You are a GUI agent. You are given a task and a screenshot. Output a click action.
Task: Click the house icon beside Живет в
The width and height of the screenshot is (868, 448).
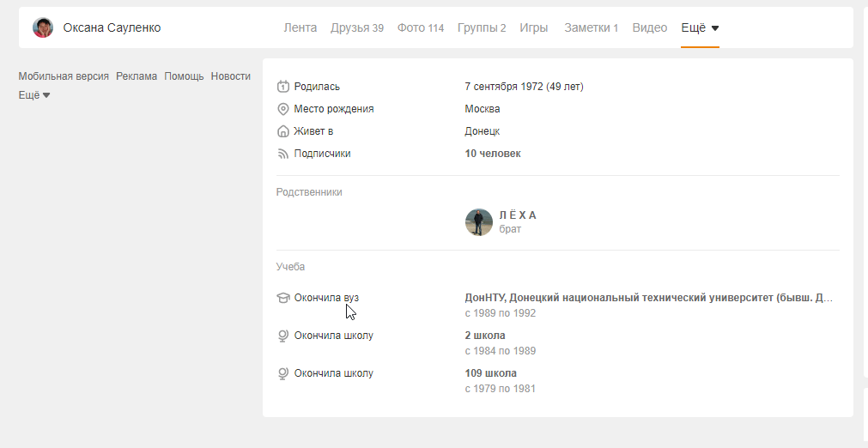click(x=282, y=131)
